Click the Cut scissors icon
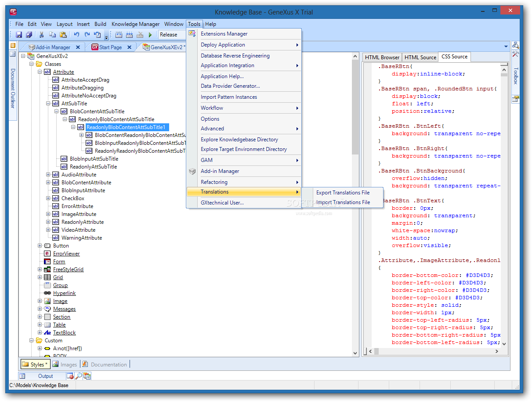Viewport: 532px width, 402px height. pos(42,35)
